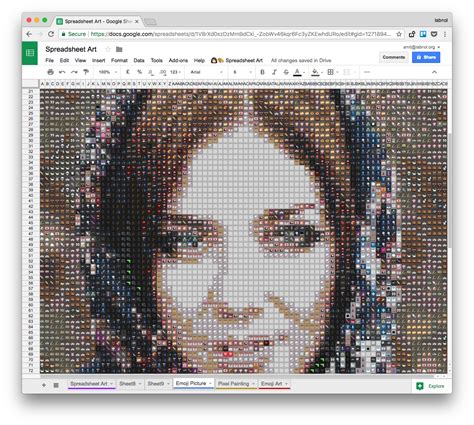Viewport: 474px width, 425px height.
Task: Click 'All changes saved in Drive' status
Action: pos(301,60)
